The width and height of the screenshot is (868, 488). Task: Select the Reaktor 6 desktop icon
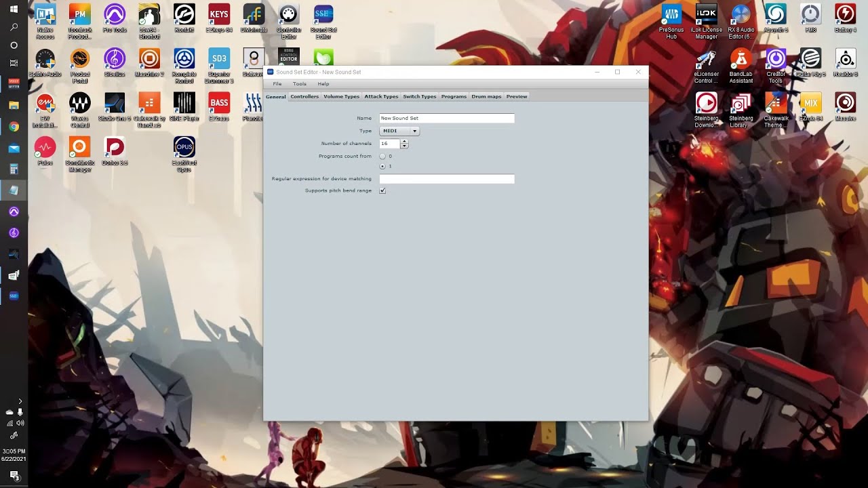point(846,62)
